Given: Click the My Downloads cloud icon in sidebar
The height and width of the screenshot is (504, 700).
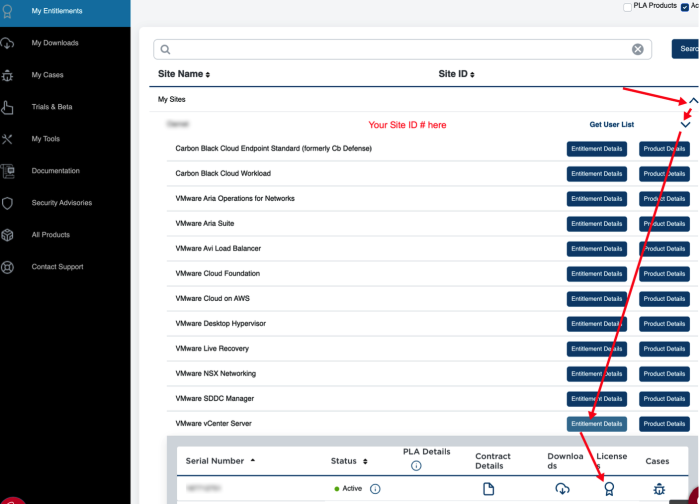Looking at the screenshot, I should click(x=7, y=43).
